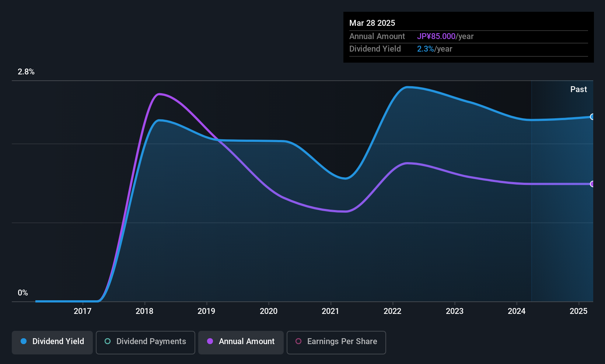Image resolution: width=605 pixels, height=364 pixels.
Task: Click the 2023 x-axis label
Action: tap(455, 311)
